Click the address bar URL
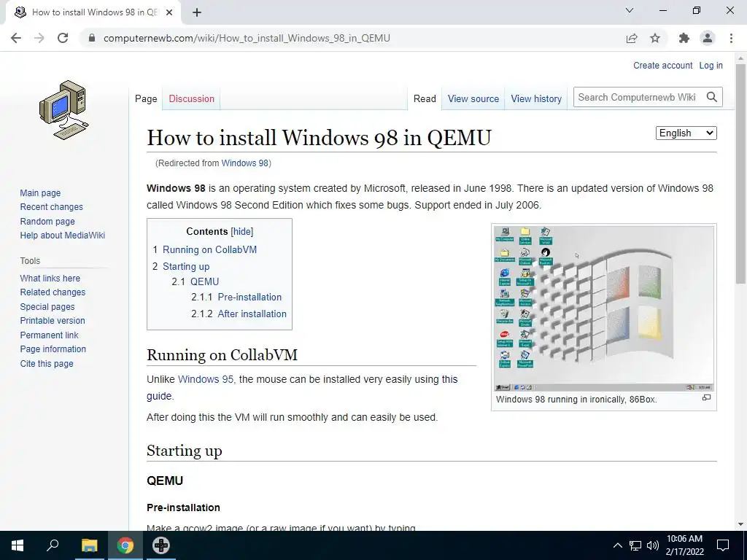 coord(247,38)
